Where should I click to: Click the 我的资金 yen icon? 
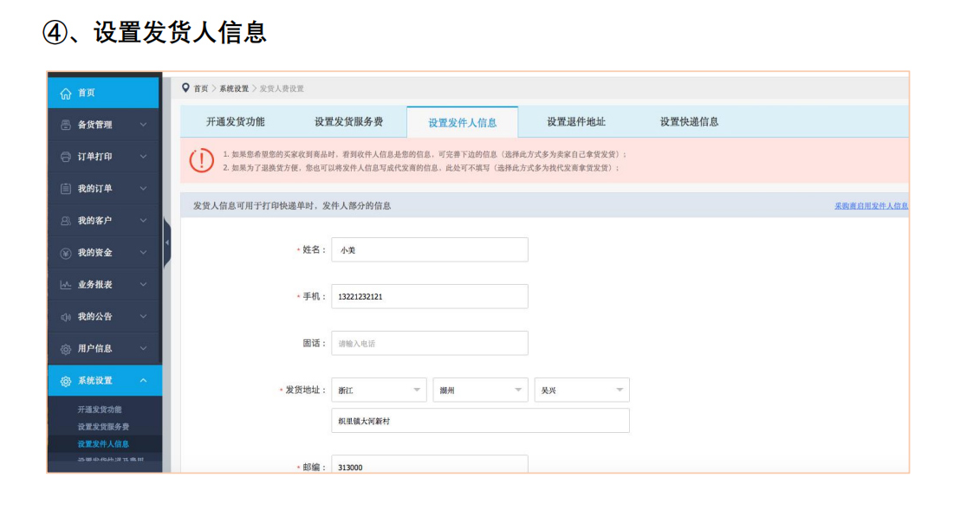tap(66, 253)
